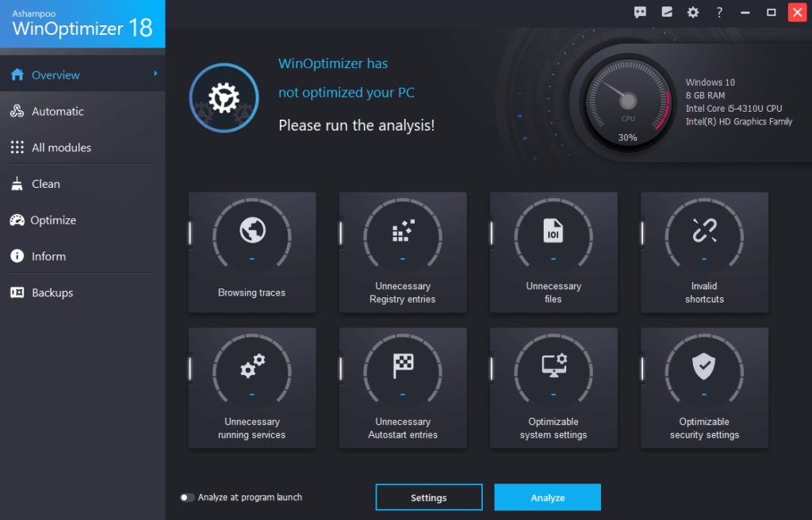Toggle Analyze at program launch switch
The image size is (812, 520).
pyautogui.click(x=187, y=497)
